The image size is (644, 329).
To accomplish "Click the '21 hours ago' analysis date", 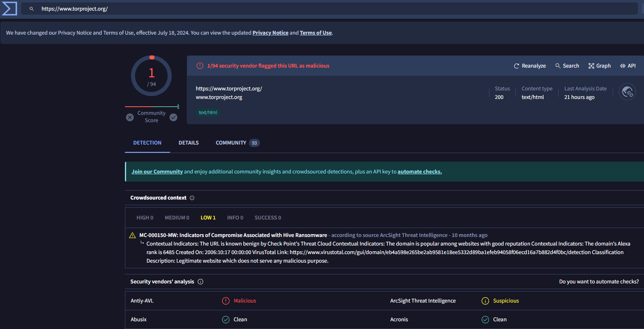I will tap(579, 97).
